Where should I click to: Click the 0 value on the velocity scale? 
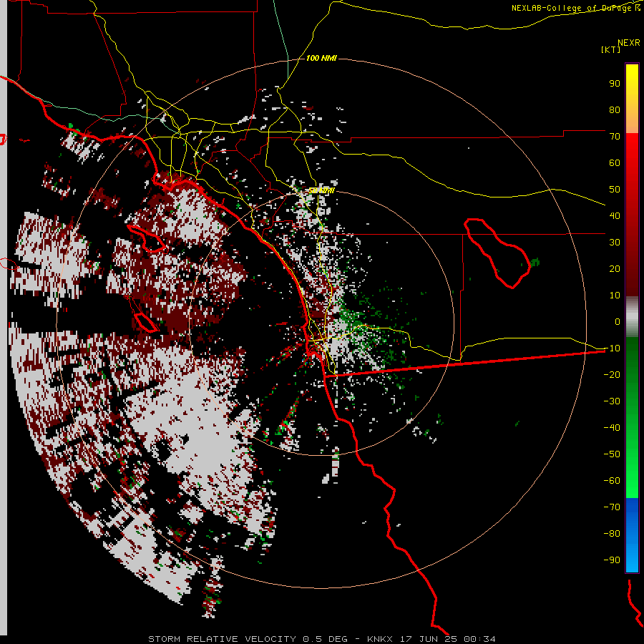pos(618,321)
